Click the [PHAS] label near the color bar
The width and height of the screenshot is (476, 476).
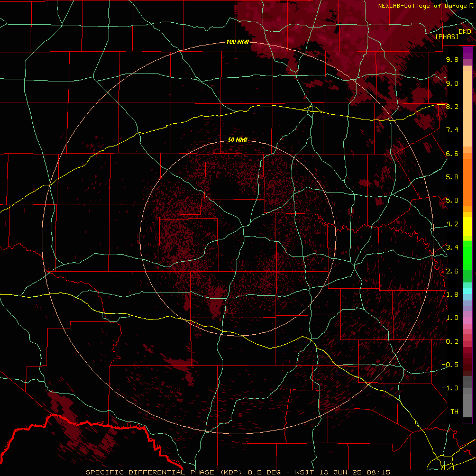coord(447,37)
